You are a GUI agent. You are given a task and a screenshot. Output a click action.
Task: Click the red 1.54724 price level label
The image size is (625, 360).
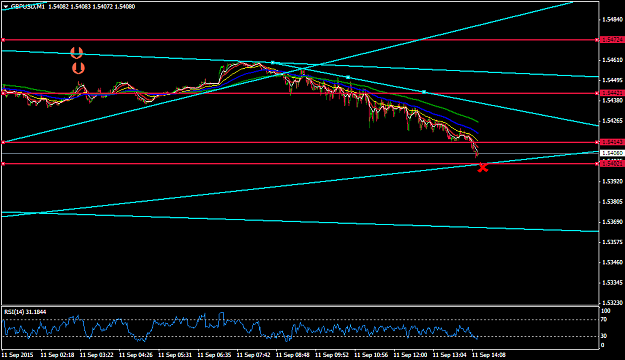[612, 40]
